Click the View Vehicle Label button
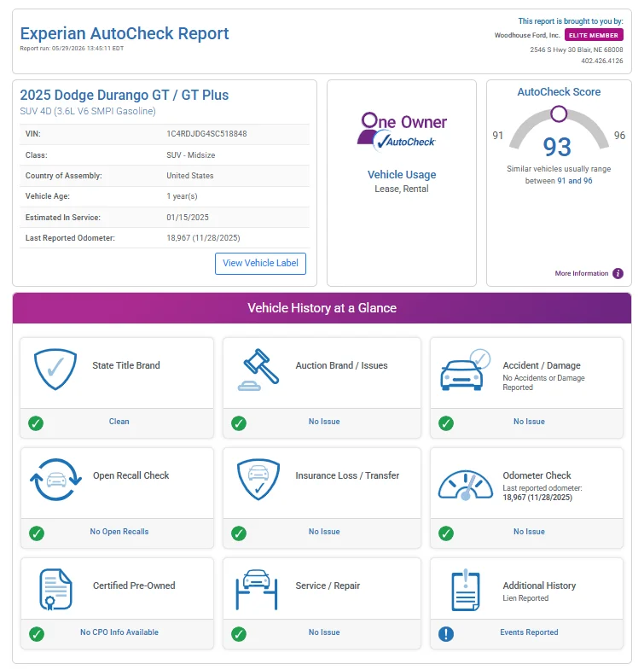This screenshot has width=644, height=670. tap(260, 264)
